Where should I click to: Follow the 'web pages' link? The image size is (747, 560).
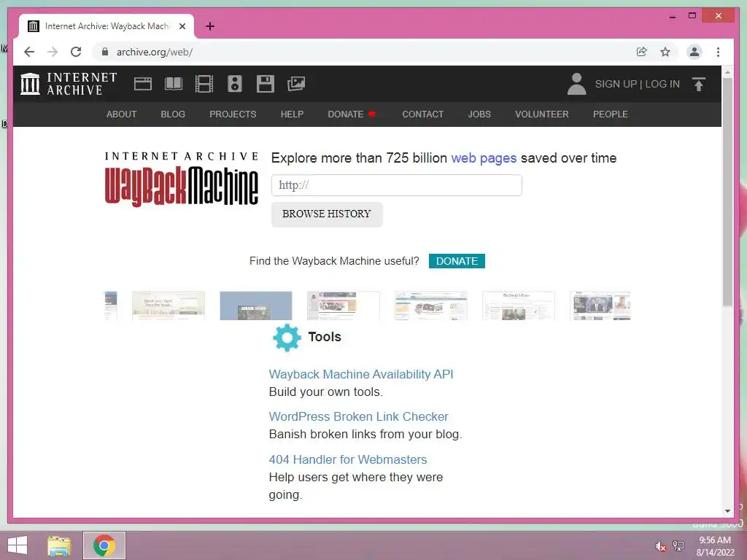point(484,157)
